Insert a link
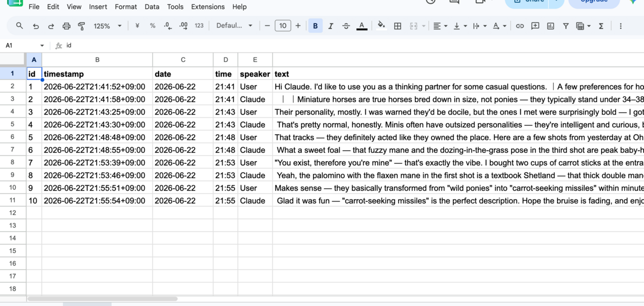Image resolution: width=644 pixels, height=306 pixels. coord(520,26)
